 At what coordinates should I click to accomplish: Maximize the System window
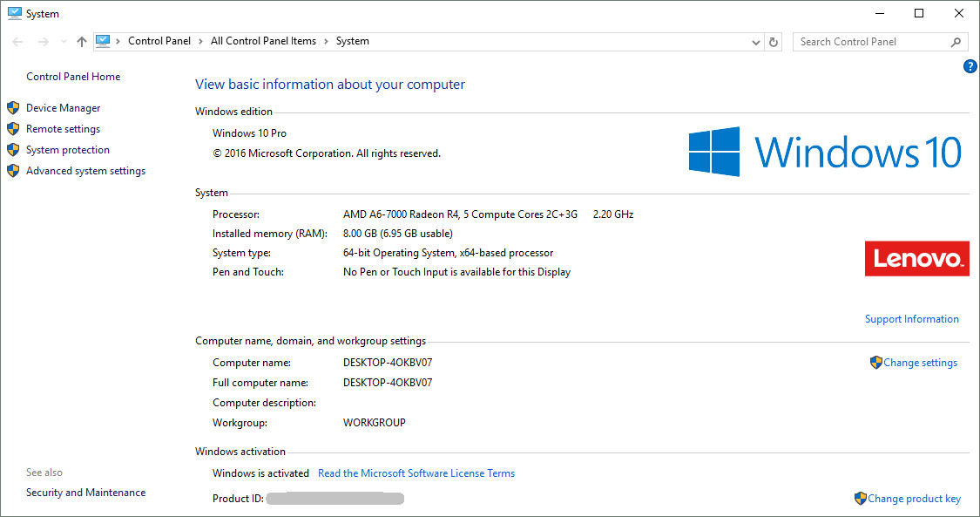tap(919, 13)
